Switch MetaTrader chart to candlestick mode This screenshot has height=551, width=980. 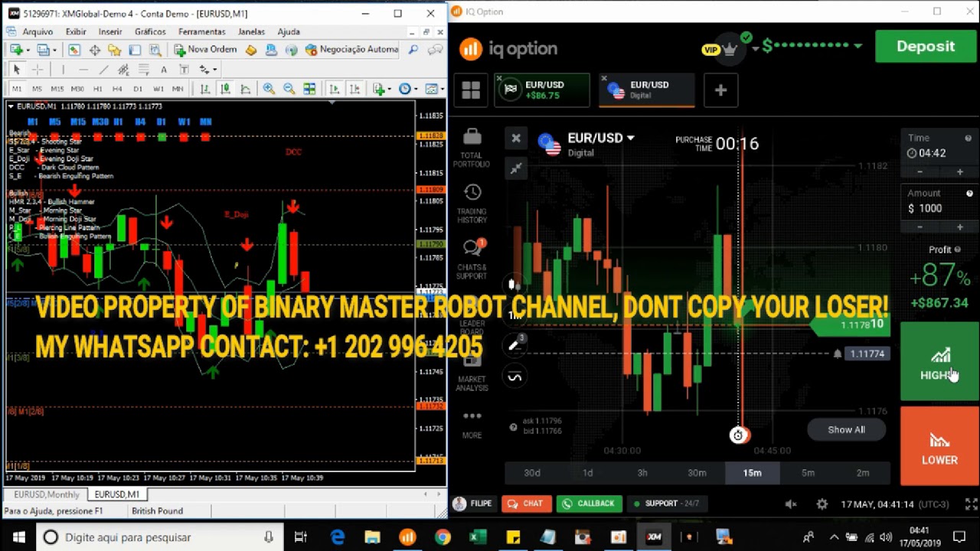coord(225,89)
